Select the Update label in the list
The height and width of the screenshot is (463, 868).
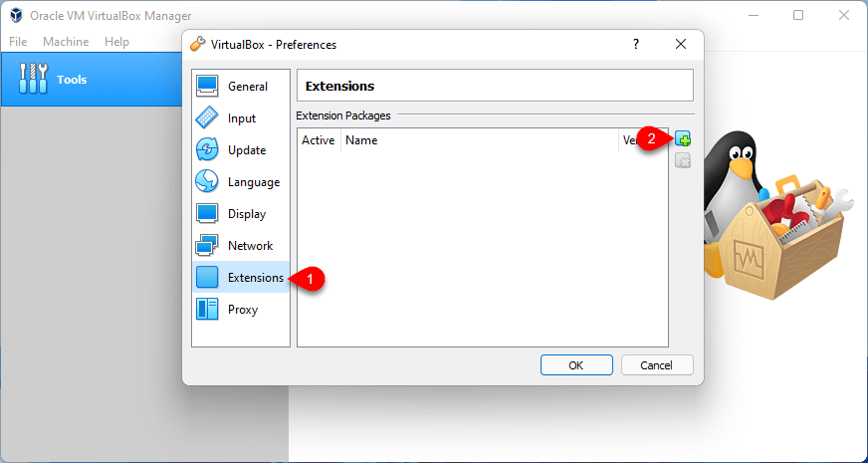click(x=247, y=150)
